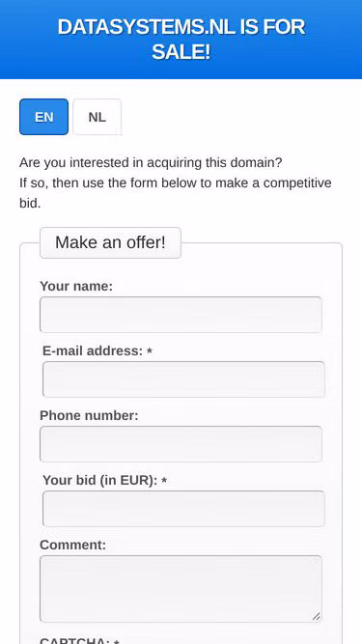Viewport: 362px width, 644px height.
Task: Click the "E-mail address:" label
Action: [93, 351]
